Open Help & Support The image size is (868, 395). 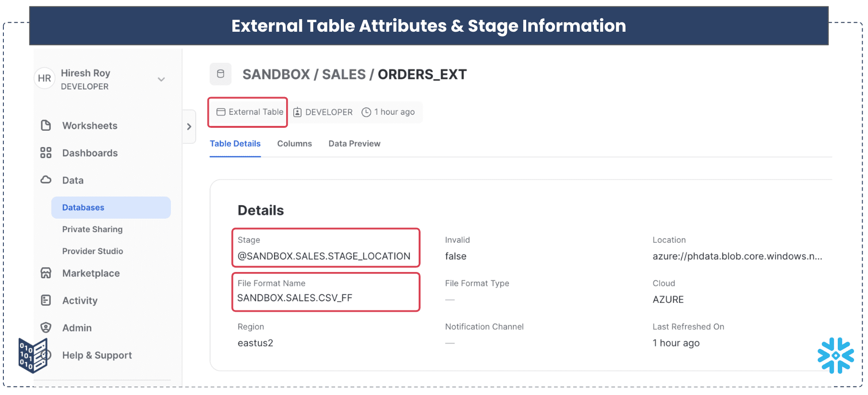(x=96, y=355)
